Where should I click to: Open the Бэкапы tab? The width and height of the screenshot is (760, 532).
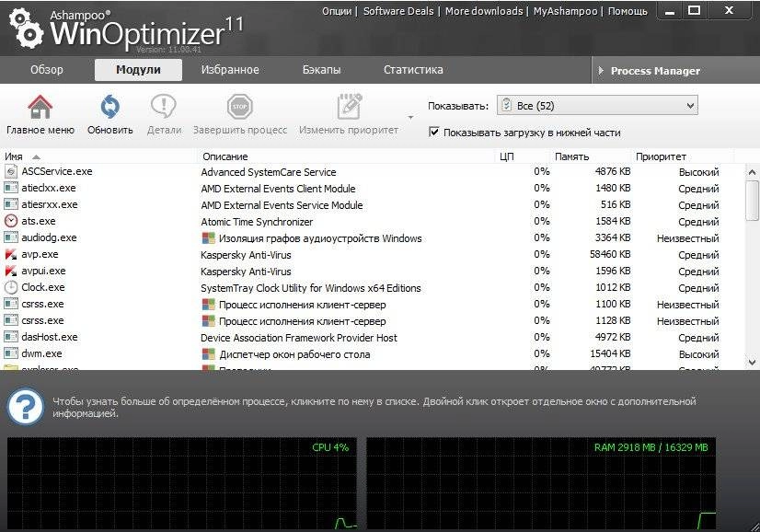321,69
